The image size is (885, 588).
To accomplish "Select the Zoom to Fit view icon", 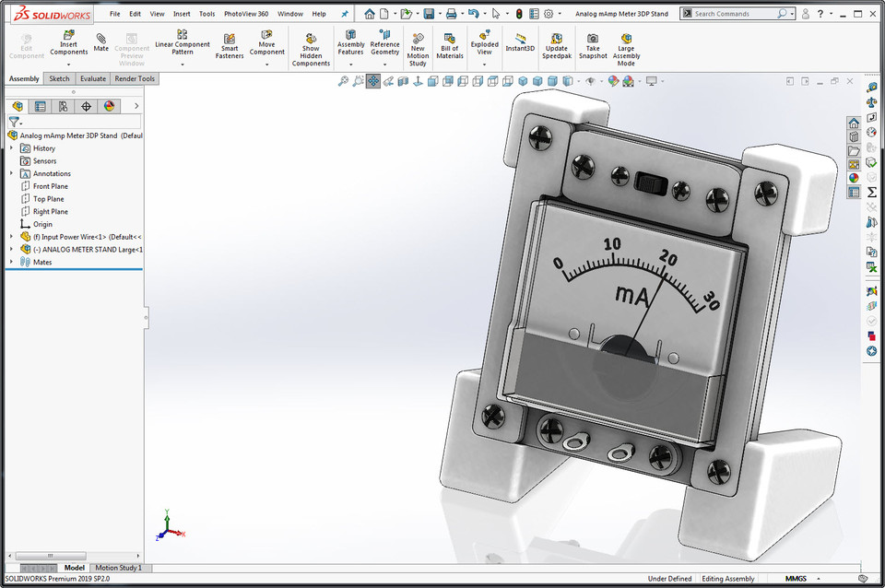I will (342, 81).
